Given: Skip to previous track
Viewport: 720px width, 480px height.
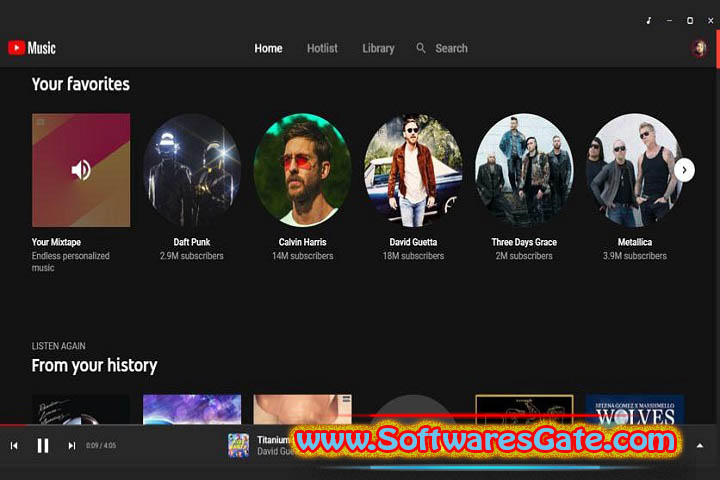Looking at the screenshot, I should 14,446.
